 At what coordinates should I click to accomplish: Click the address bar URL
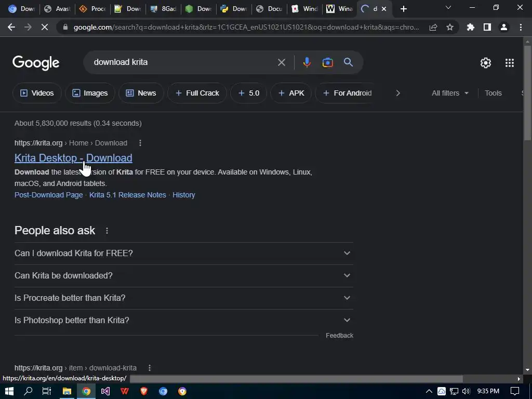246,27
